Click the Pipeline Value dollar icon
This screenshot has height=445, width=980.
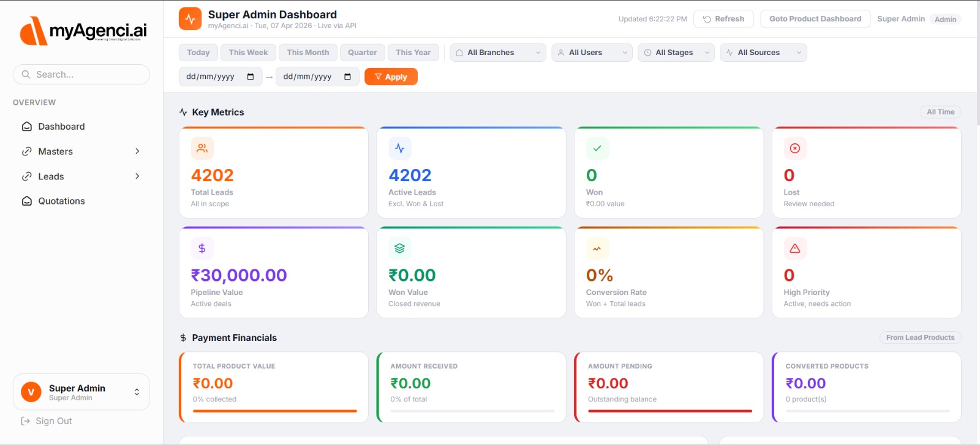(x=202, y=249)
